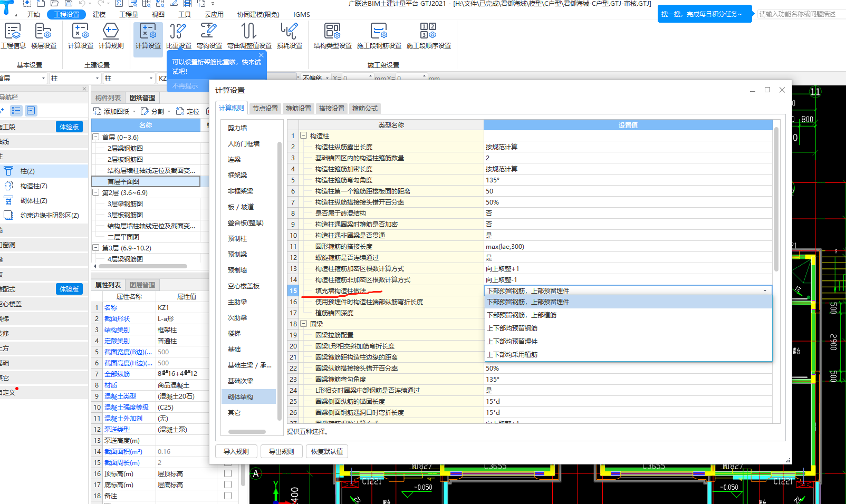The width and height of the screenshot is (846, 504).
Task: Click 体验版 button beside 工段
Action: coord(69,127)
